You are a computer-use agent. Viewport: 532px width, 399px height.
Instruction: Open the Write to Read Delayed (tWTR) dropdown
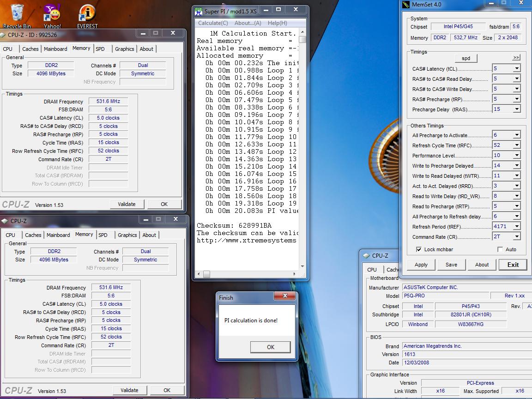tap(516, 176)
